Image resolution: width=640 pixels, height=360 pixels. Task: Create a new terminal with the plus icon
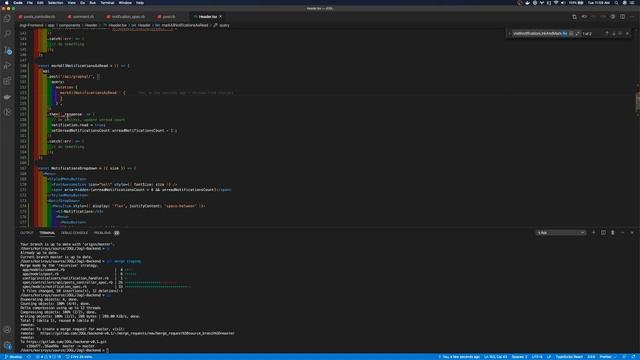point(593,233)
